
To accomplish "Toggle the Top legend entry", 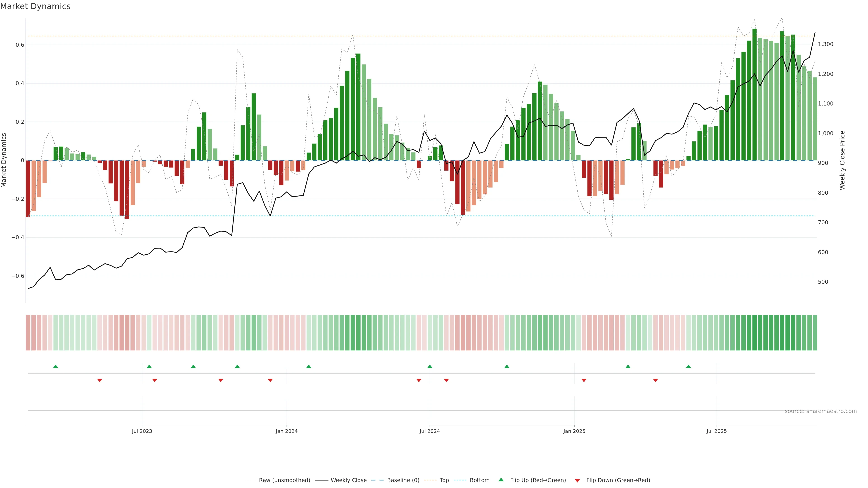I will tap(444, 480).
